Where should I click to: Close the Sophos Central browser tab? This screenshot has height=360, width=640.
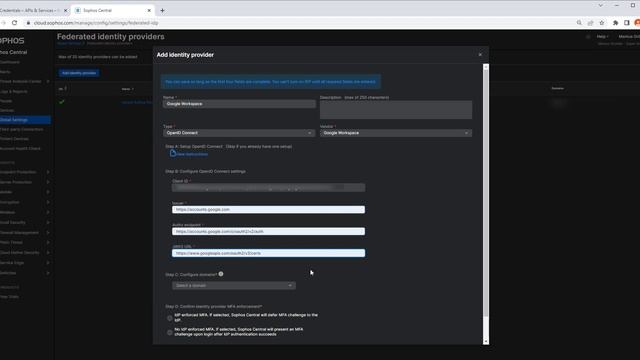coord(149,11)
